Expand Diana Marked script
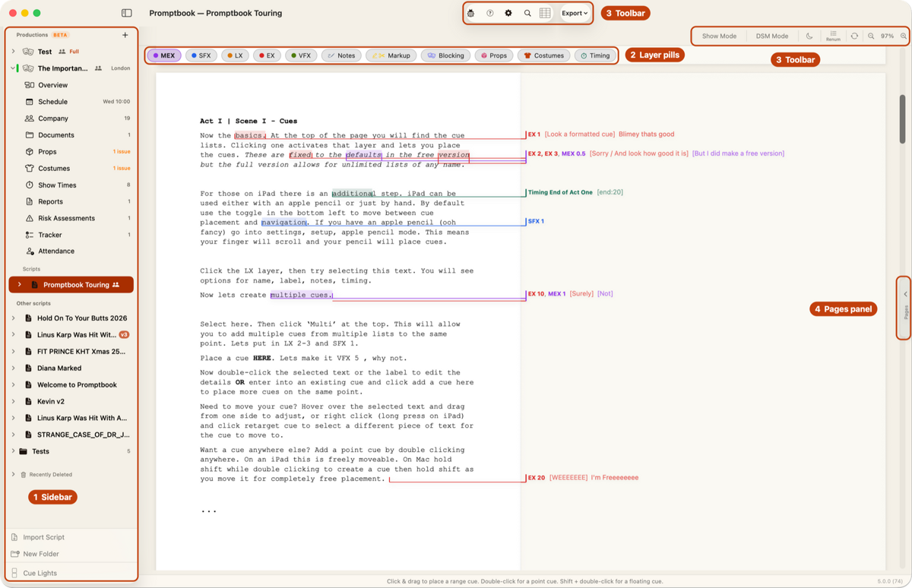Image resolution: width=912 pixels, height=588 pixels. 14,368
